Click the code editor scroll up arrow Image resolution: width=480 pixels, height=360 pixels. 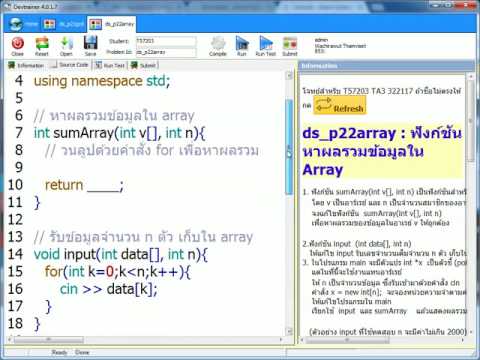pyautogui.click(x=289, y=76)
